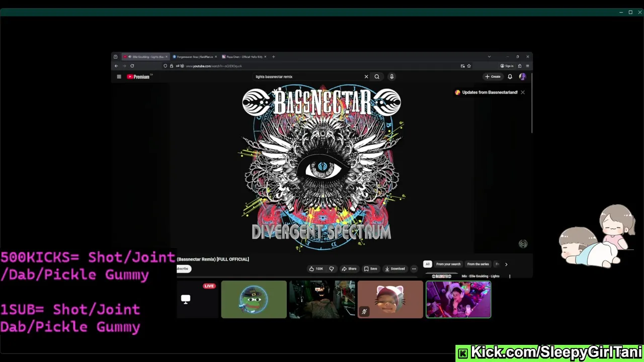Viewport: 644px width, 362px height.
Task: Open the YouTube guide hamburger menu
Action: (119, 77)
